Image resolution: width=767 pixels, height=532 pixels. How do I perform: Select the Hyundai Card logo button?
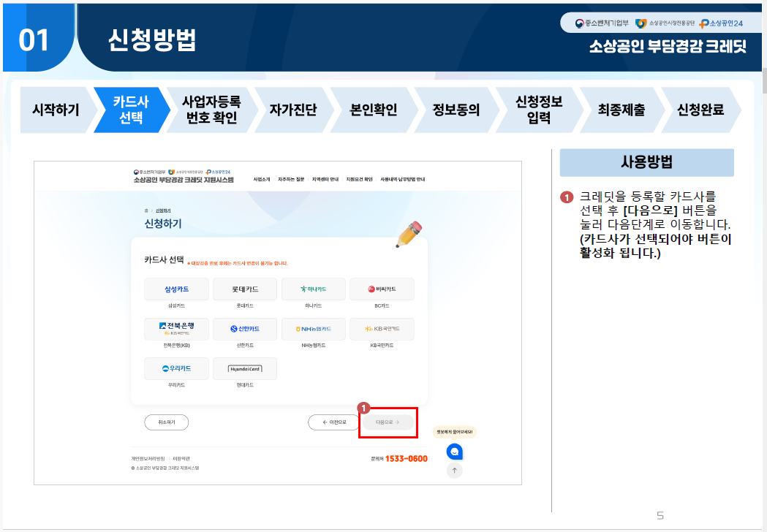tap(245, 368)
